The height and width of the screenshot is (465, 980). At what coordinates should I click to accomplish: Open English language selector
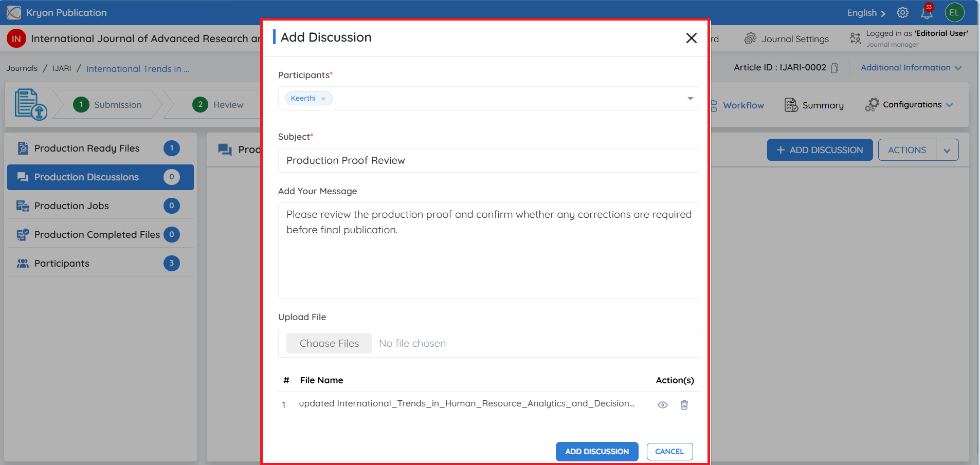(x=866, y=13)
